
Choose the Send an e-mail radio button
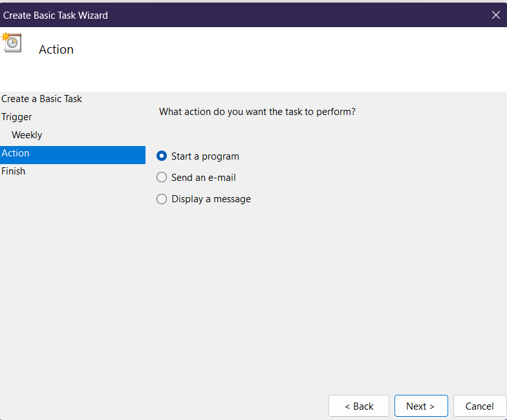pos(162,177)
